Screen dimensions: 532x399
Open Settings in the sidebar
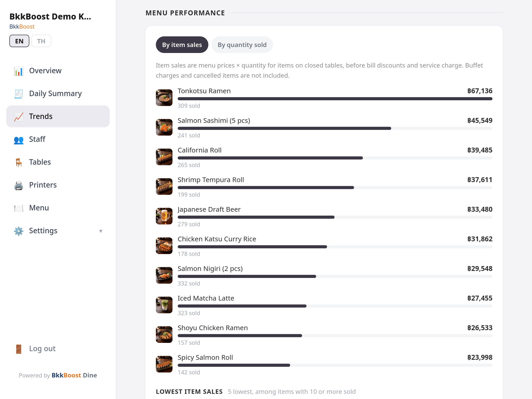[x=58, y=231]
